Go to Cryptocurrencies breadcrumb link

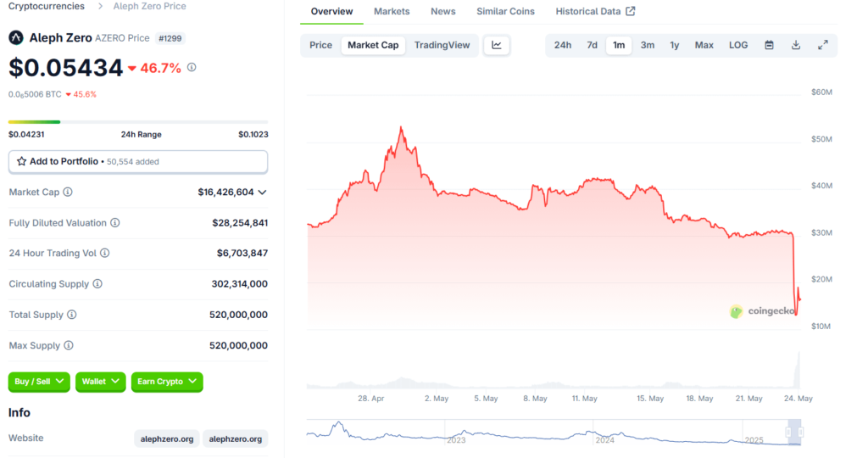[x=47, y=6]
